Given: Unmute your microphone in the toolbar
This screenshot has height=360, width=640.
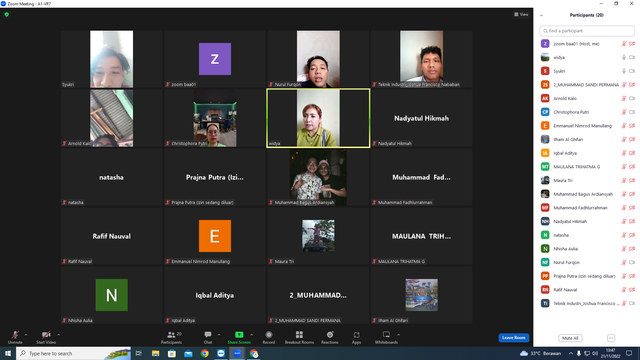Looking at the screenshot, I should click(x=15, y=337).
